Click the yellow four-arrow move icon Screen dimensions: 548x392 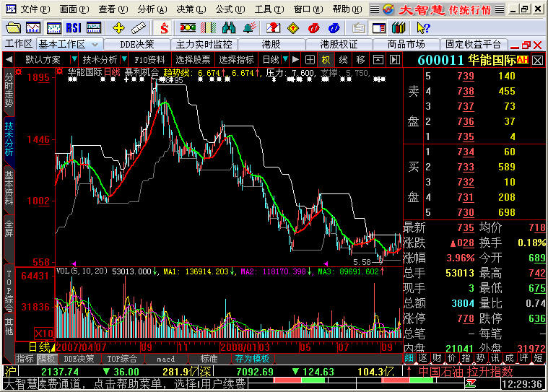click(x=118, y=27)
